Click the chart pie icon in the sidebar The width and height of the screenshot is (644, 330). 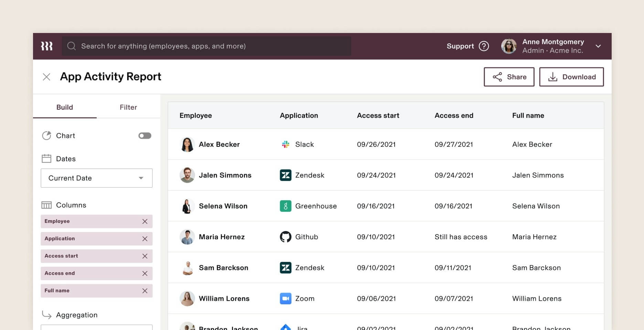[47, 135]
